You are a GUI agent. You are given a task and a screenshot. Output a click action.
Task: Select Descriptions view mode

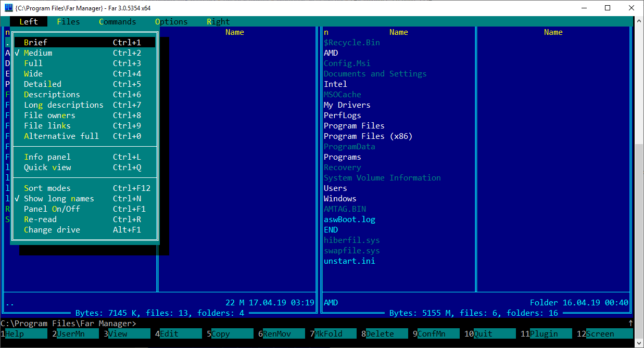tap(85, 95)
